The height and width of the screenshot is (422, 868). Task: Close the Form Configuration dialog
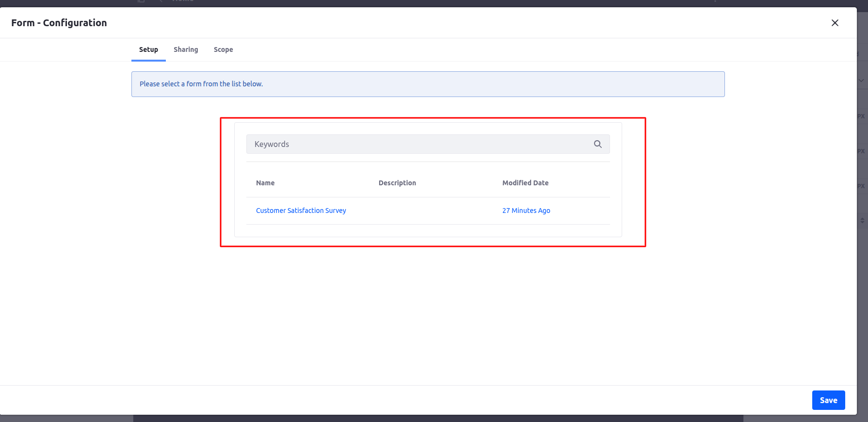tap(835, 23)
